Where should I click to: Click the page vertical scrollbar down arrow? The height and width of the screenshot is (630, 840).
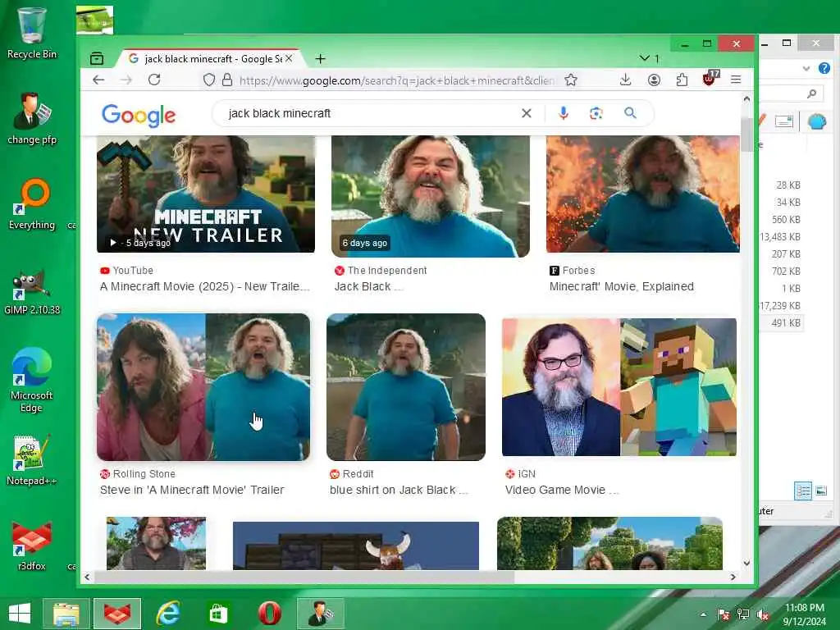point(746,563)
